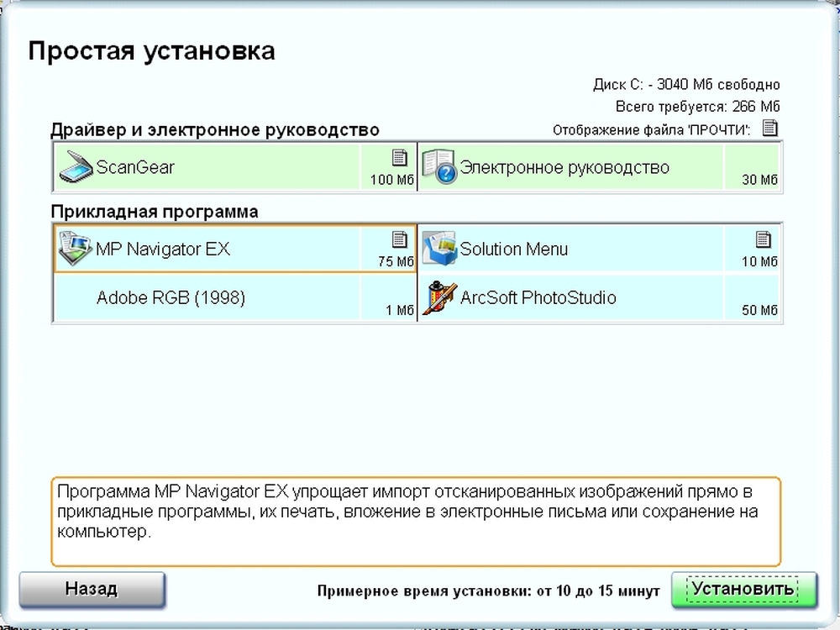Click the ScanGear 100 Мб size

(392, 180)
